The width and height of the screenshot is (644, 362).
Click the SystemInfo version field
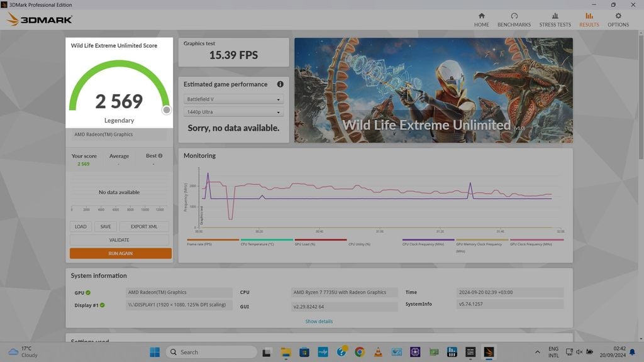pos(509,304)
